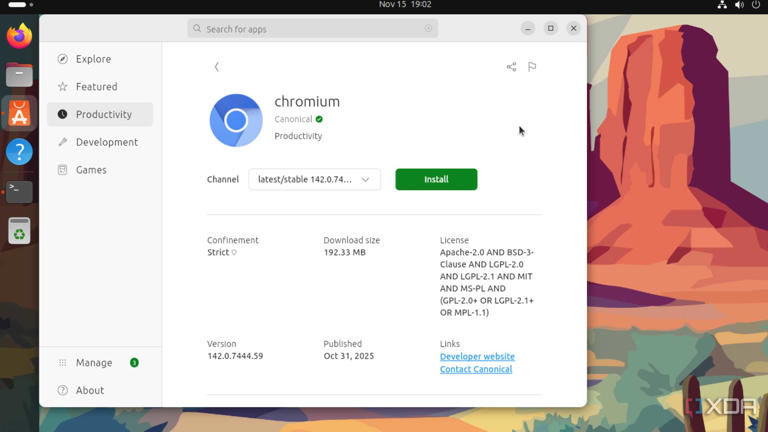Image resolution: width=768 pixels, height=432 pixels.
Task: Focus the Search for apps field
Action: pos(312,28)
